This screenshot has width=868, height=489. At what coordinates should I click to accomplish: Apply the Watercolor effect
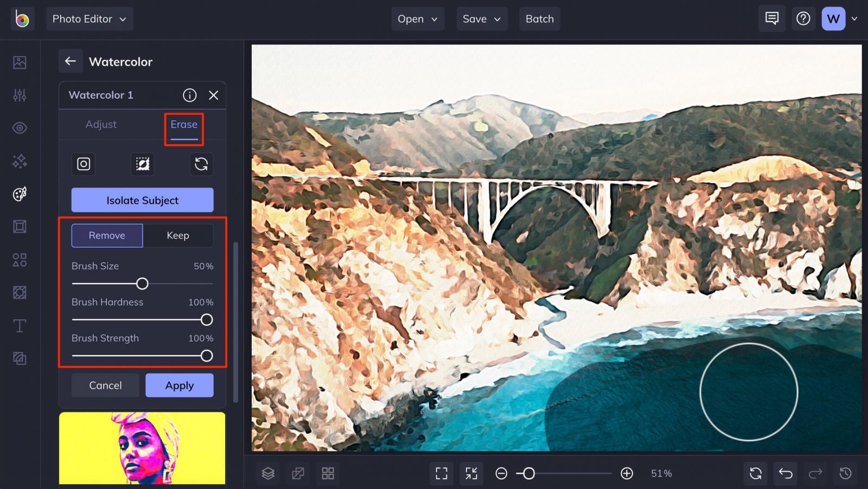(x=179, y=385)
